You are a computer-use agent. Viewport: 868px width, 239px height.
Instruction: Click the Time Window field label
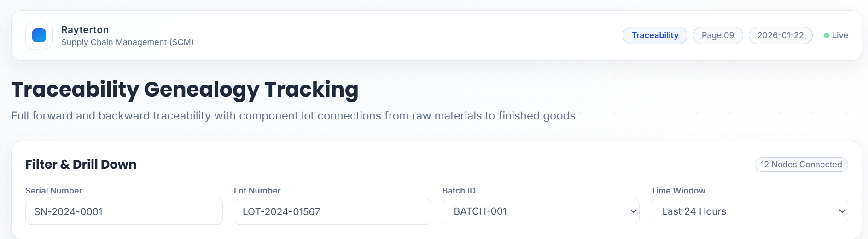678,191
